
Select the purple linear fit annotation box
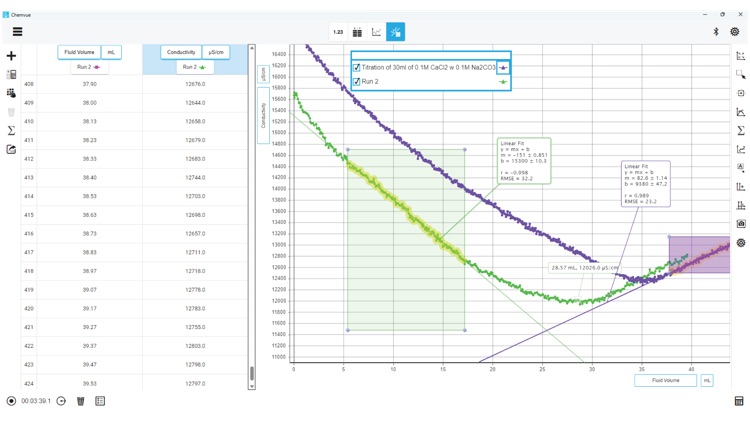646,184
